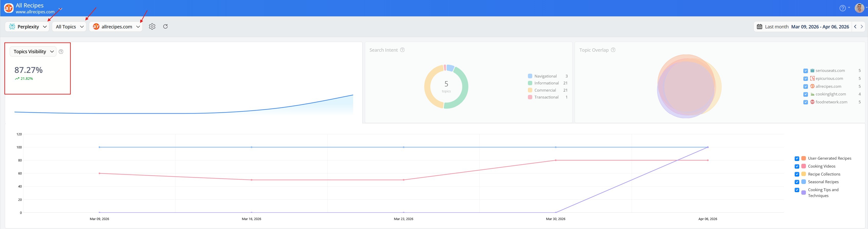This screenshot has height=229, width=868.
Task: Click seriouseats.com label in overlap legend
Action: pyautogui.click(x=830, y=70)
